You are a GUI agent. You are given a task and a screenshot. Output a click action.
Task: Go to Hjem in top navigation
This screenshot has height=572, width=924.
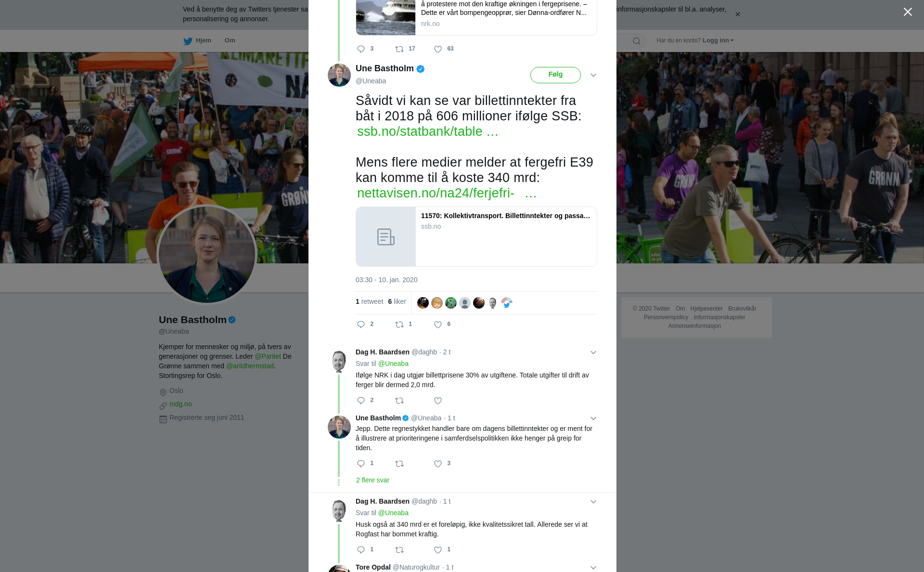[x=197, y=40]
